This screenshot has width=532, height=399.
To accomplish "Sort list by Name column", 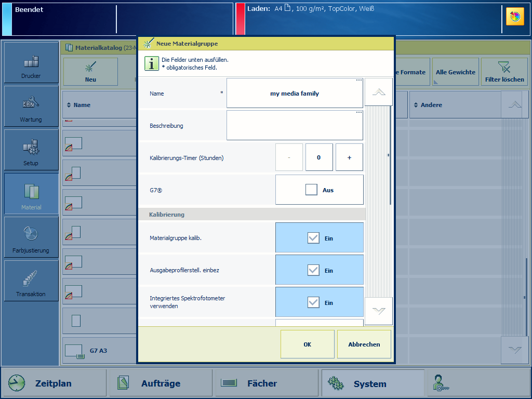I will pyautogui.click(x=99, y=105).
